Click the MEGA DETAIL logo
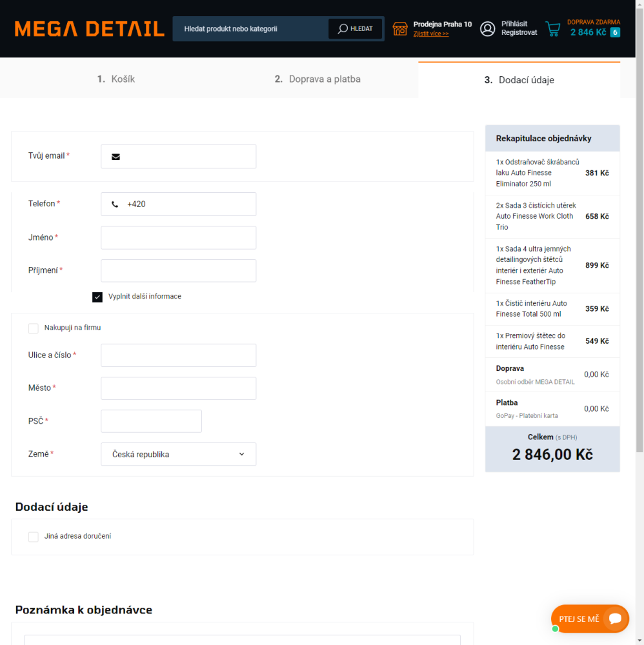Image resolution: width=644 pixels, height=645 pixels. tap(89, 29)
